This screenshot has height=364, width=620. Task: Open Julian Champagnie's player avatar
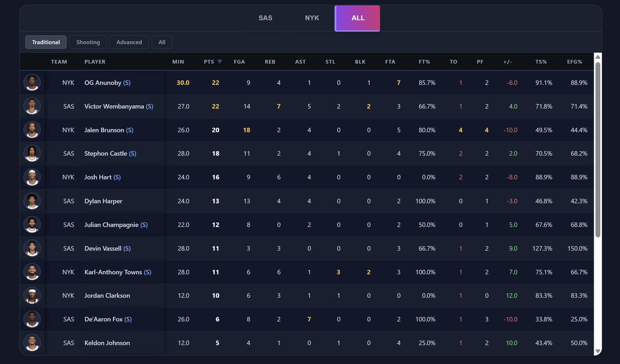(32, 225)
